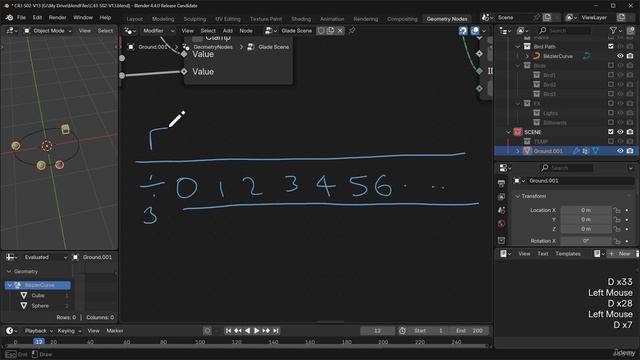Open the Edit menu
Screen dimensions: 640x360
pos(37,18)
